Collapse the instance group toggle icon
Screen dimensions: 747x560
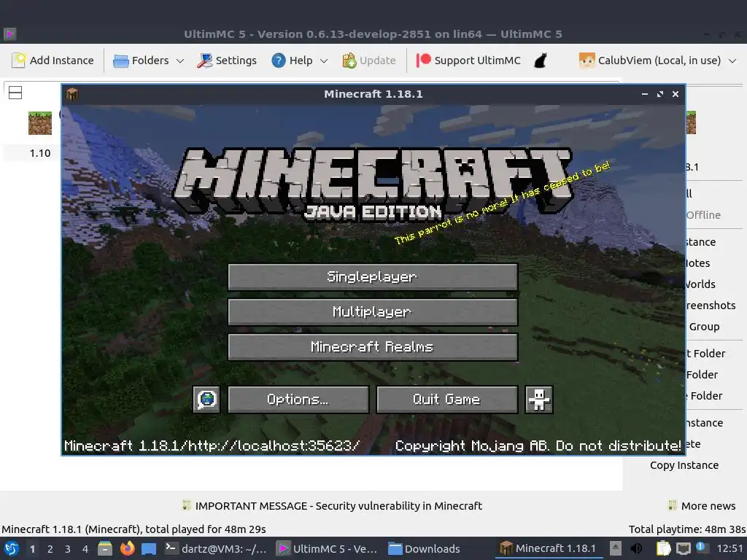[x=15, y=93]
